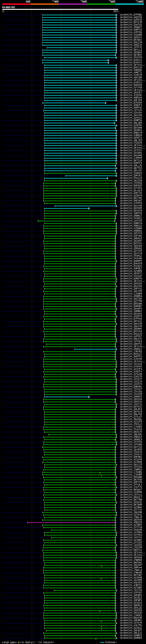Click the cyan ~100% identity legend segment
The width and height of the screenshot is (146, 644).
130,4
